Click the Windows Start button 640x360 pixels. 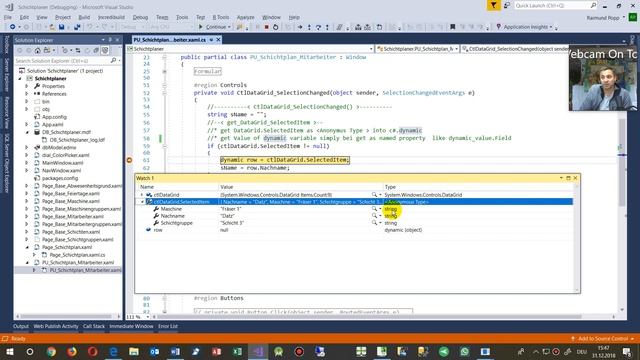[9, 351]
